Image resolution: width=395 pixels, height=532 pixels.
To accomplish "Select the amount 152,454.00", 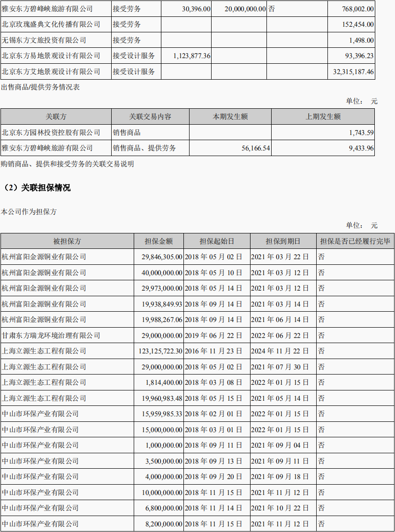I will tap(357, 24).
